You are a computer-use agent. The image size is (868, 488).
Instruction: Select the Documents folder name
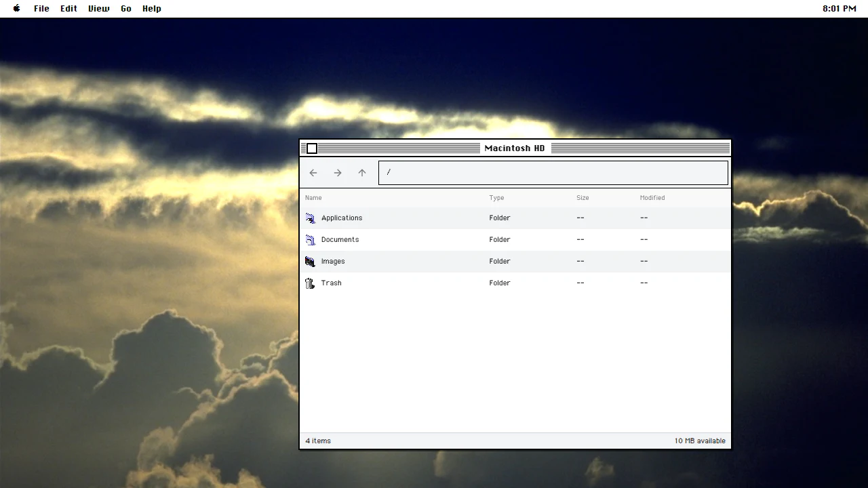[340, 240]
